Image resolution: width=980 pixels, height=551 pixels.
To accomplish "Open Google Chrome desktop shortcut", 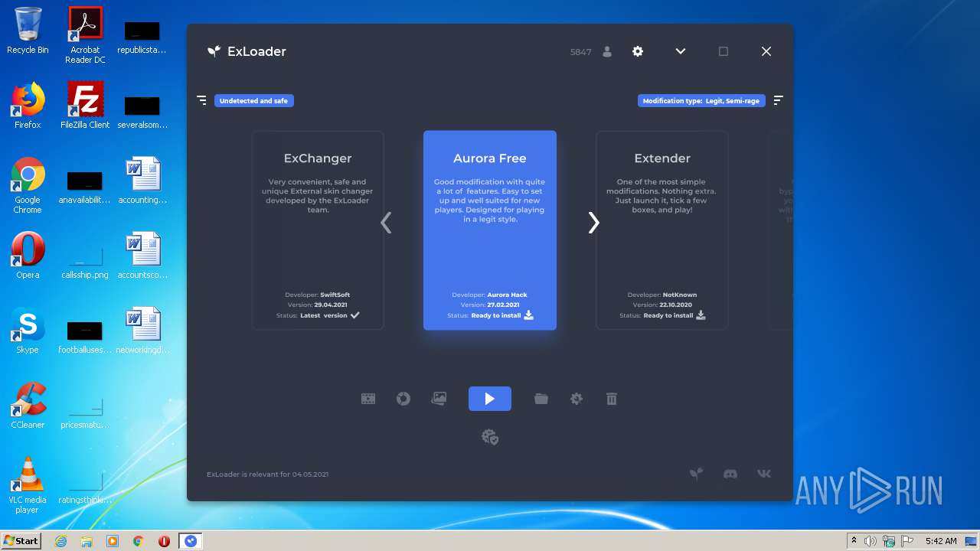I will [x=28, y=185].
